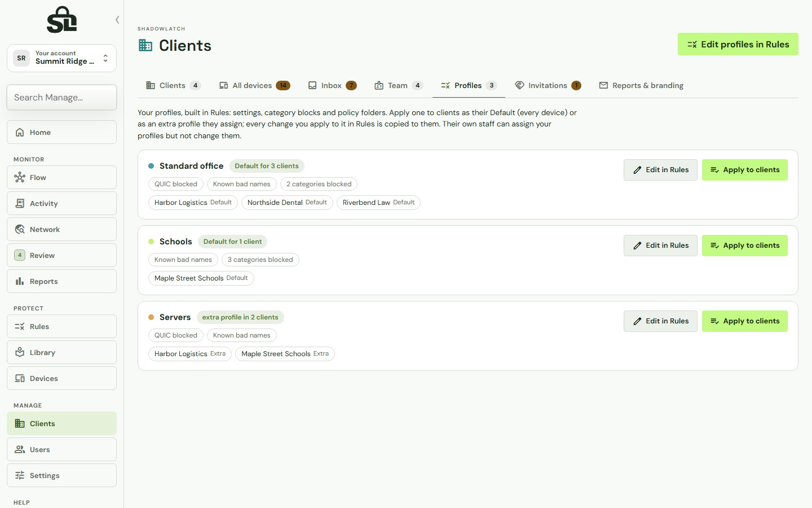This screenshot has height=508, width=812.
Task: Click Edit in Rules for Schools
Action: [x=660, y=245]
